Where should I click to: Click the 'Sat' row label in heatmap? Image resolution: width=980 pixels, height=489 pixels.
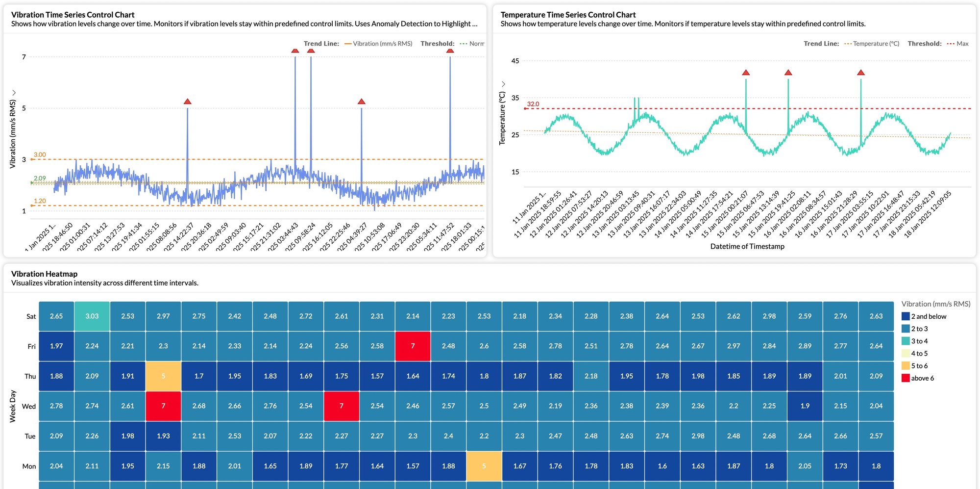coord(31,316)
